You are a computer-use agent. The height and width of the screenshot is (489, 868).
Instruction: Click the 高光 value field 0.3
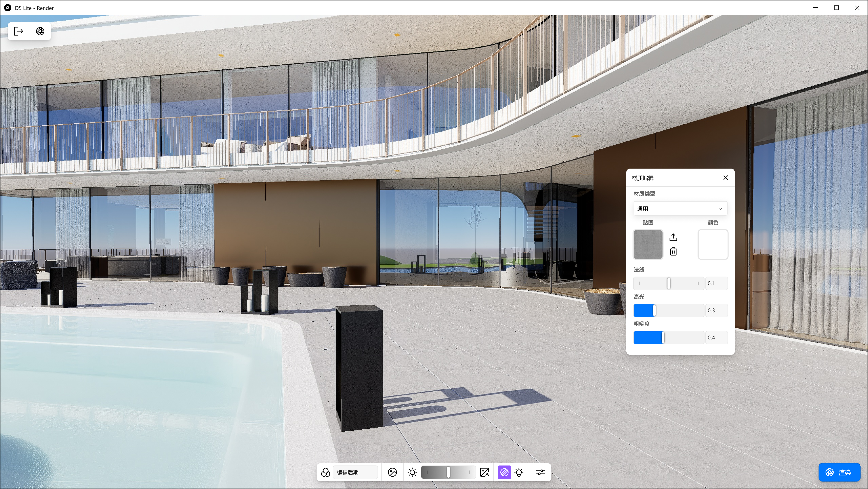[716, 311]
